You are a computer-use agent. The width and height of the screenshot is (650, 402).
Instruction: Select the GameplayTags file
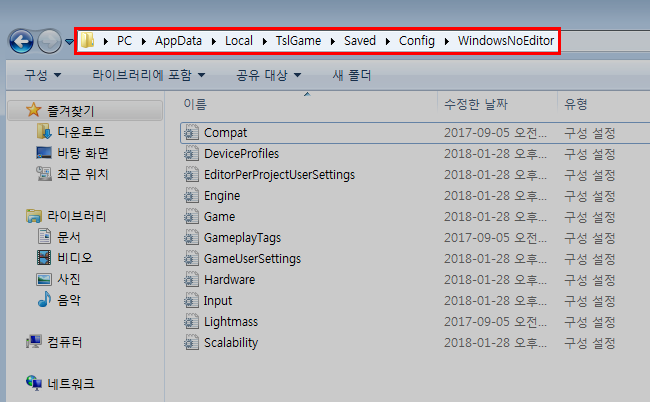(x=243, y=238)
